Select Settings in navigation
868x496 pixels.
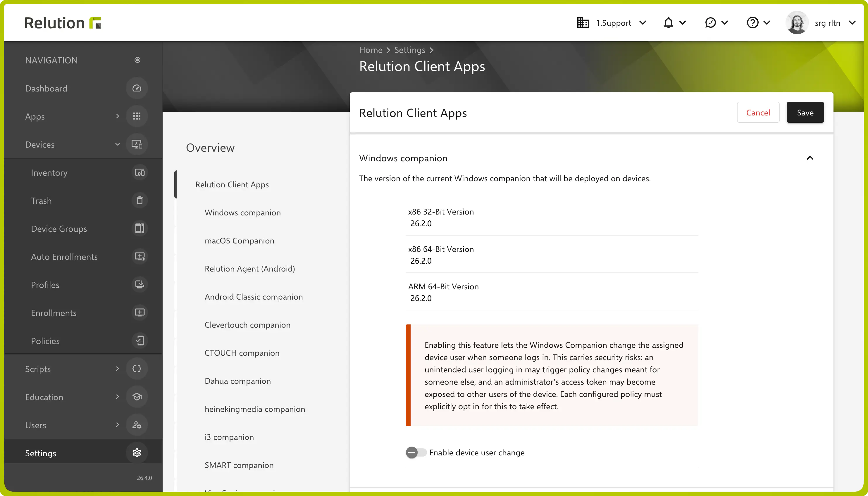(x=41, y=453)
